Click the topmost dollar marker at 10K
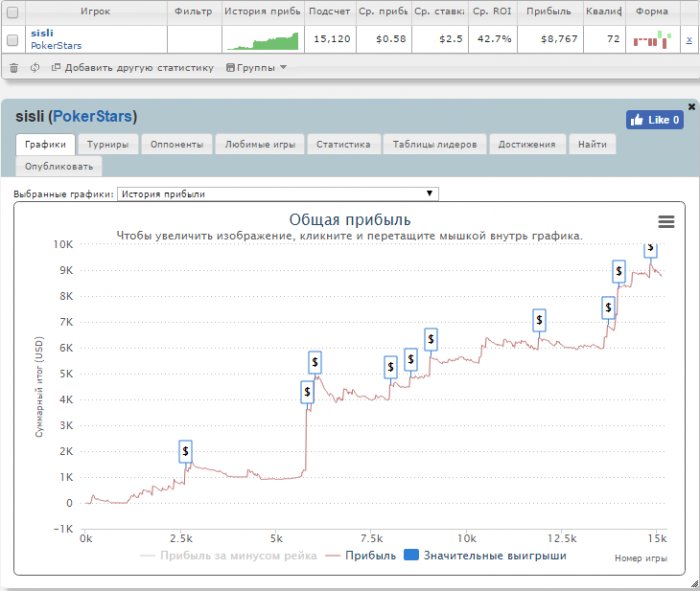Viewport: 700px width, 591px height. [x=650, y=246]
